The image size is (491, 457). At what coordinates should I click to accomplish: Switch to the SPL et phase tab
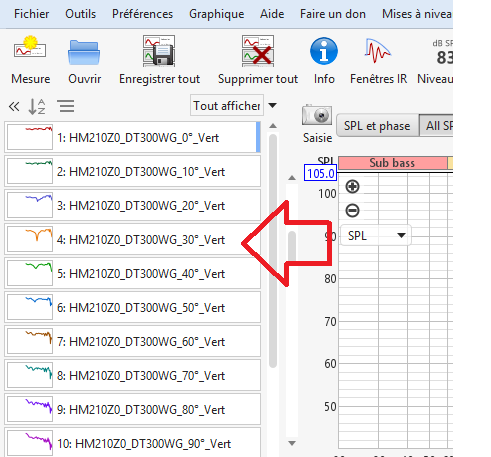pyautogui.click(x=377, y=126)
